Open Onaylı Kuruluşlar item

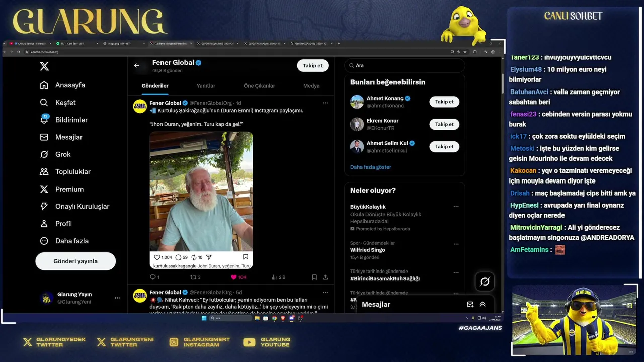pos(74,207)
